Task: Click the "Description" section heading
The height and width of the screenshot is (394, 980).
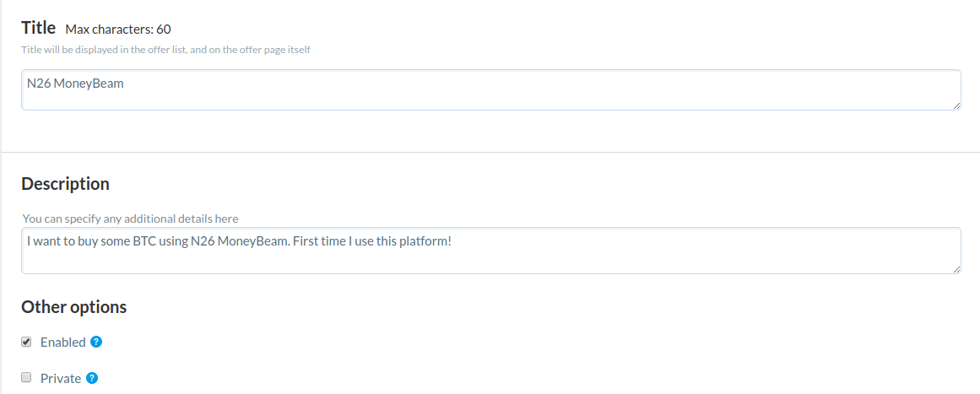Action: pos(65,184)
